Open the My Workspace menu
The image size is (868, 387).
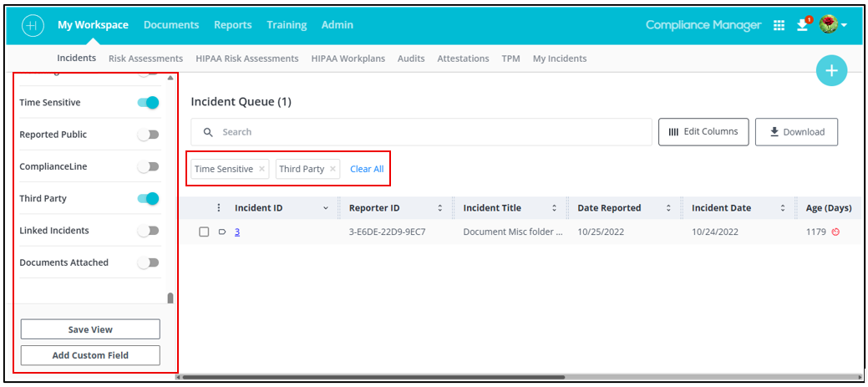pos(93,25)
